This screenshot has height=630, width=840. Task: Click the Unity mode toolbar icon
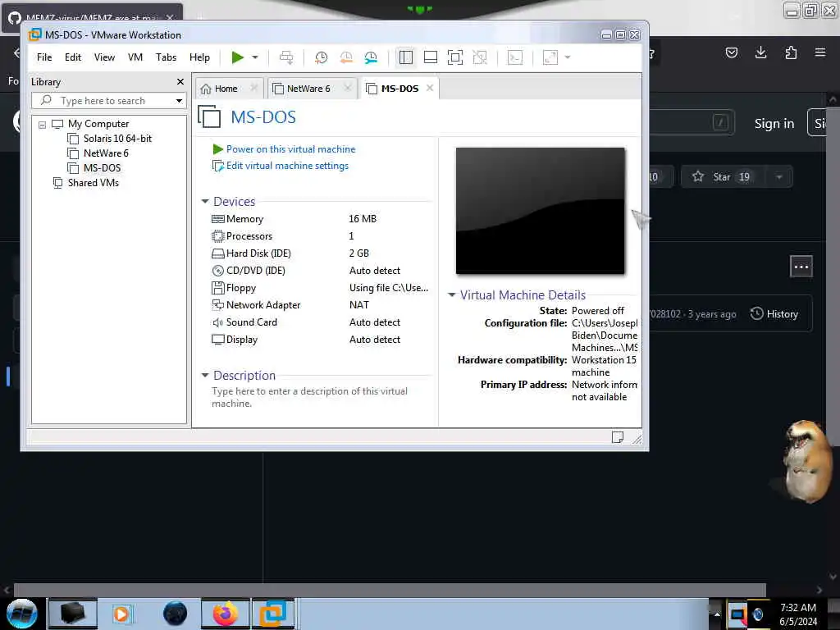click(480, 57)
